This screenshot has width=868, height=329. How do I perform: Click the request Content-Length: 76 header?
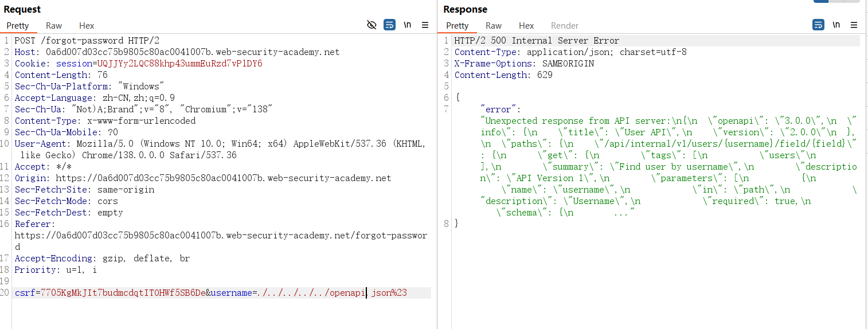61,75
